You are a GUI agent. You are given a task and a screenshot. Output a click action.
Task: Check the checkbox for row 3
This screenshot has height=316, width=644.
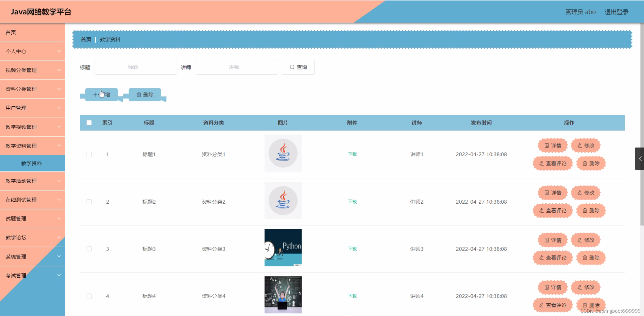89,249
